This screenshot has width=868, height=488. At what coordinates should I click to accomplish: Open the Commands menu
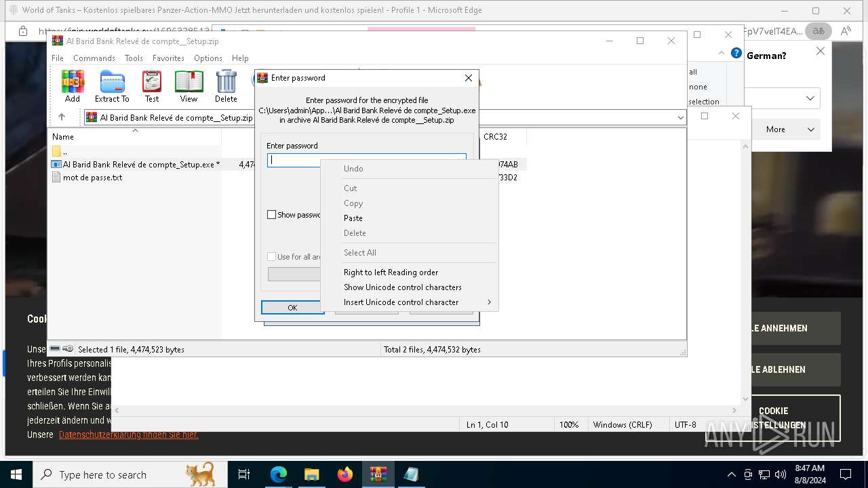94,58
